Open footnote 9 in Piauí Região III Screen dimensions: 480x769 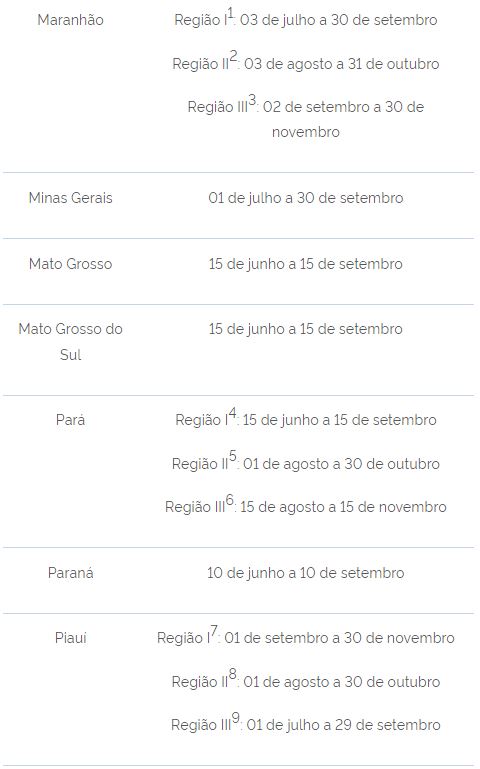(235, 718)
